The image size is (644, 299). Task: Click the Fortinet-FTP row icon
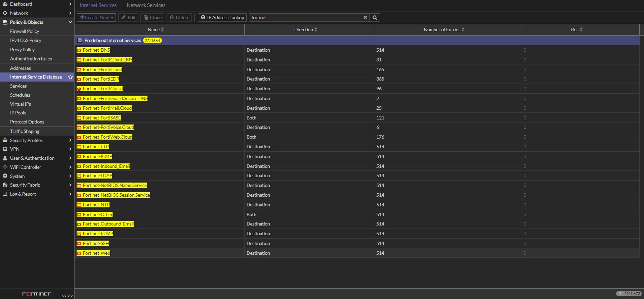79,147
